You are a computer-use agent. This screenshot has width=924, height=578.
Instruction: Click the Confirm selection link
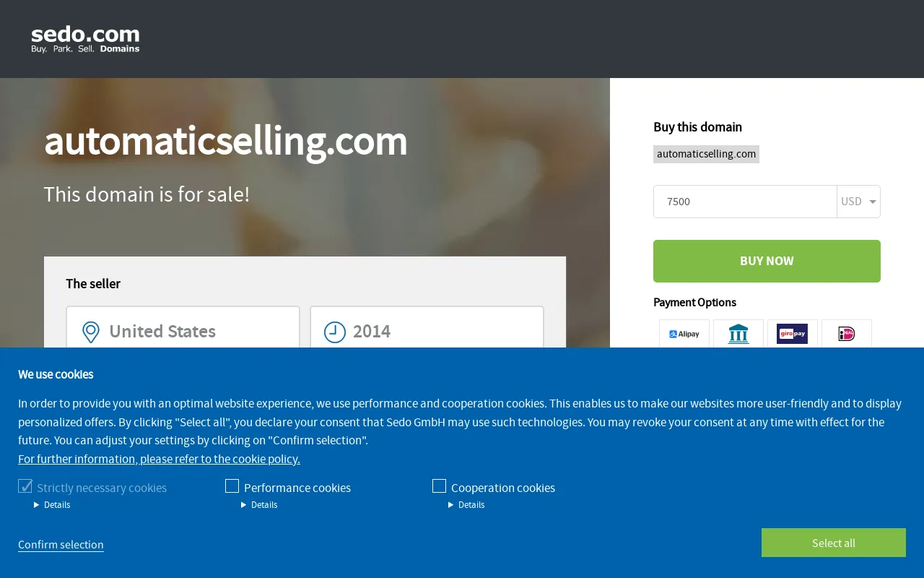pos(61,545)
